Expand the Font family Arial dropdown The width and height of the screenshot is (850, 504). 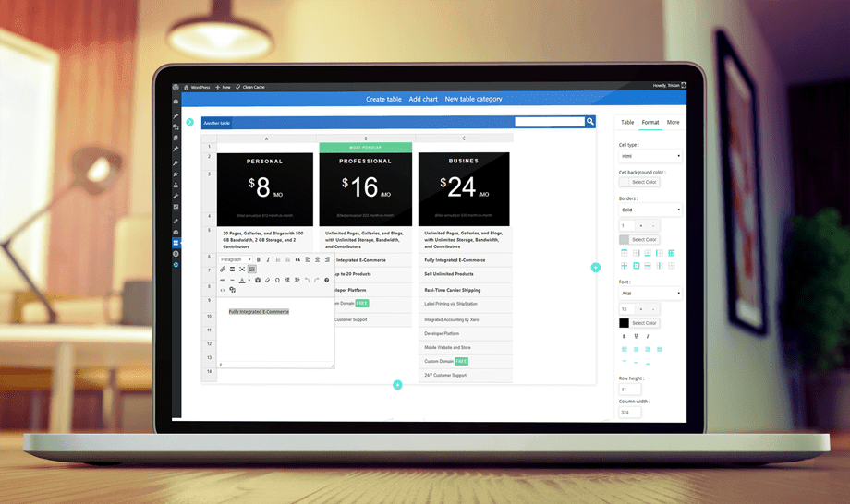(x=650, y=294)
